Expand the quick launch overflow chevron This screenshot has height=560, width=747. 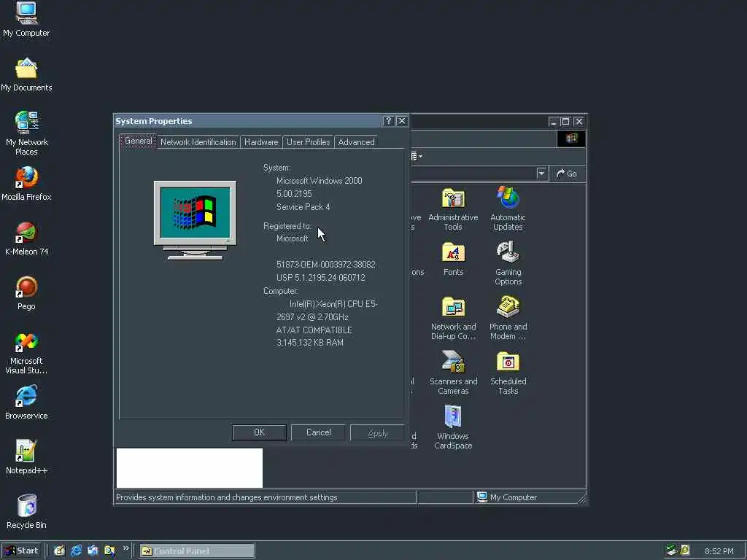[x=126, y=548]
